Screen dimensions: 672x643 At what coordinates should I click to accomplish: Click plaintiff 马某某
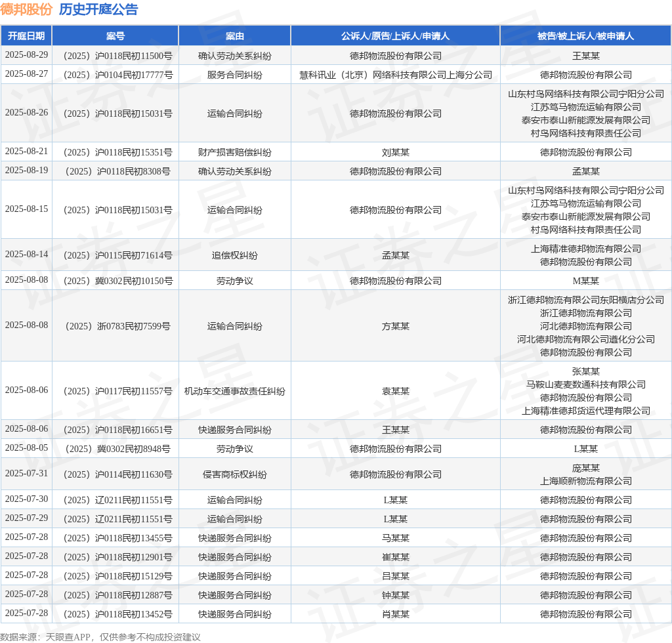pyautogui.click(x=395, y=538)
